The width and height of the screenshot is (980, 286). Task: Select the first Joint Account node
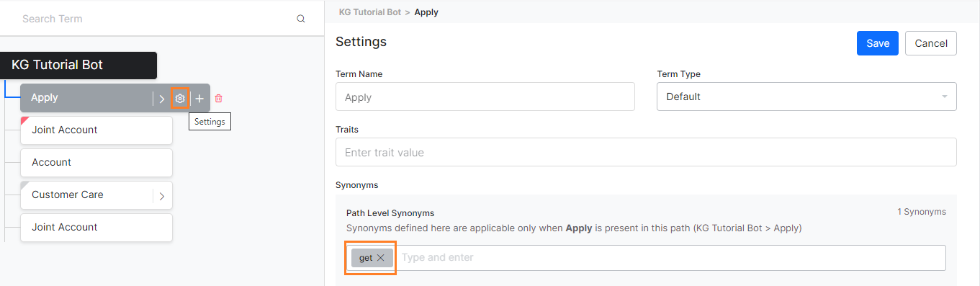tap(96, 130)
